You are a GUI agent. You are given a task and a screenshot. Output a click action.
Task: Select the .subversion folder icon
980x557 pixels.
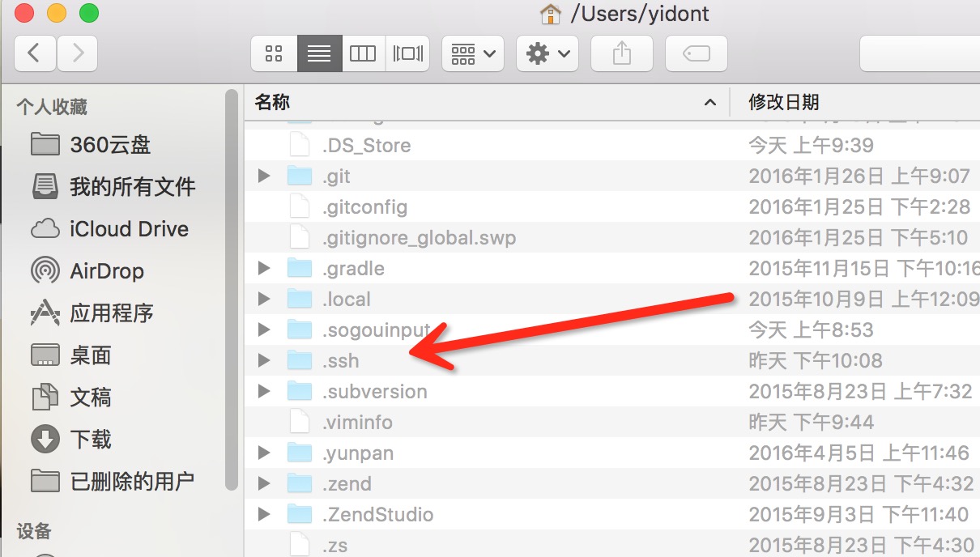click(x=300, y=391)
